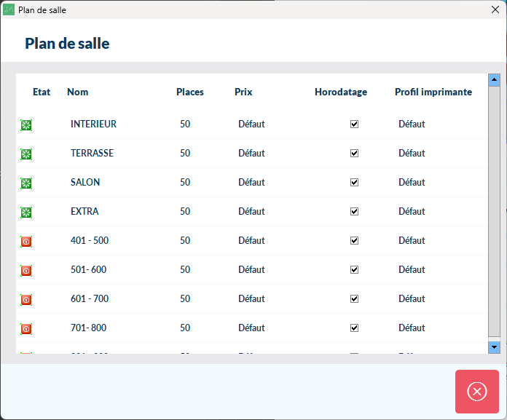Click the Prix Défaut cell for 601 - 700
507x420 pixels.
coord(251,298)
